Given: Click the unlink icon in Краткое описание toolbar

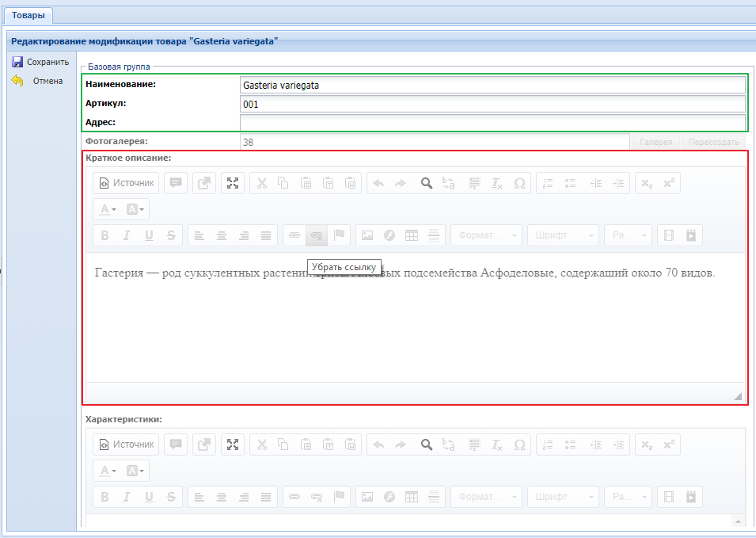Looking at the screenshot, I should [317, 235].
